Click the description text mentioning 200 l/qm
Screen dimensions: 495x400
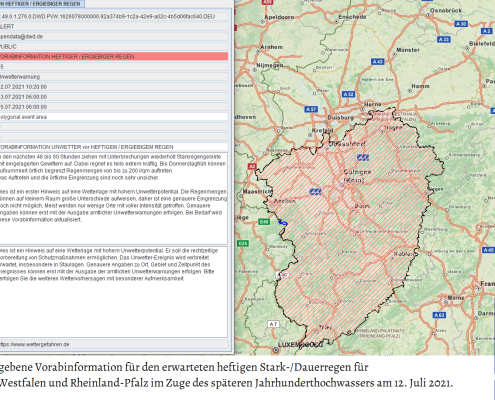click(x=114, y=198)
